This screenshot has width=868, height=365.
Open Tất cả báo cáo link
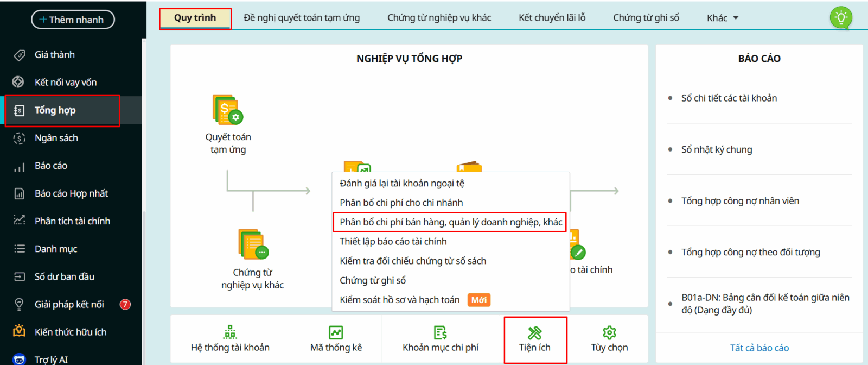click(759, 348)
